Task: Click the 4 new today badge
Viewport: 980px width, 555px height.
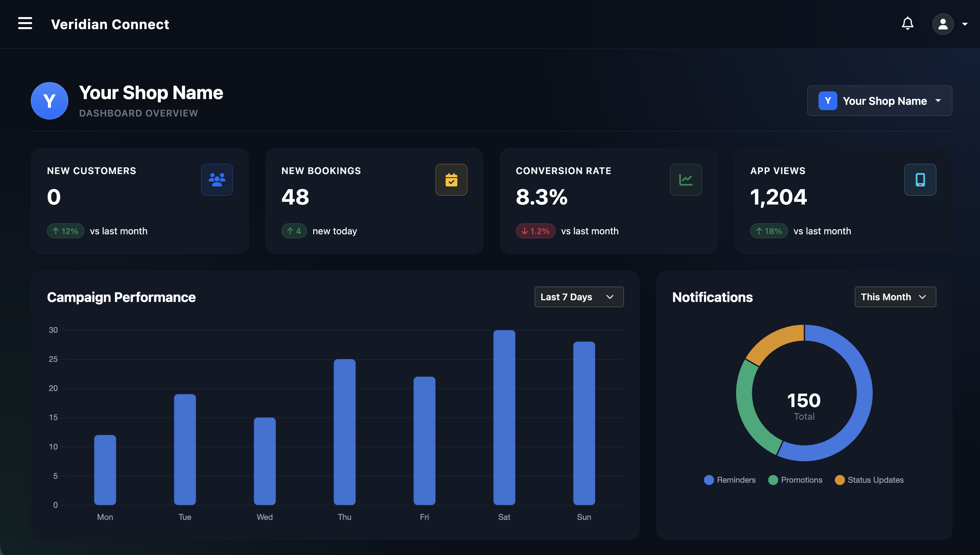Action: click(x=294, y=231)
